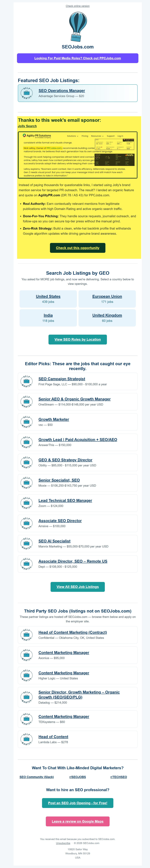The image size is (150, 868).
Task: Click the '10820 Sailor Way' address line
Action: coord(78,849)
